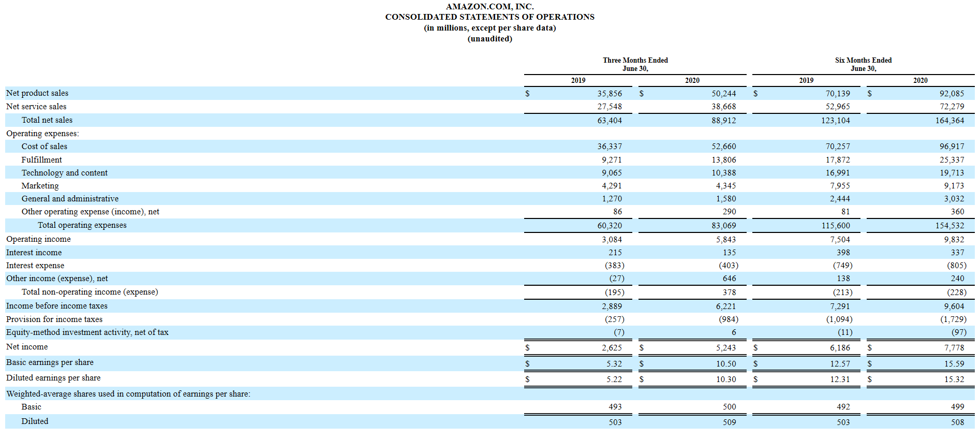980x439 pixels.
Task: Select other operating expense value 290
Action: point(729,212)
